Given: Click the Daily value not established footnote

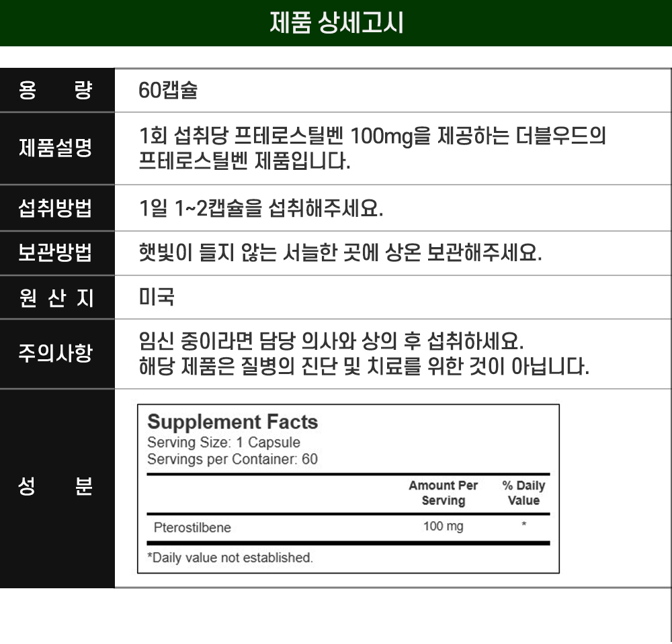Looking at the screenshot, I should tap(230, 557).
